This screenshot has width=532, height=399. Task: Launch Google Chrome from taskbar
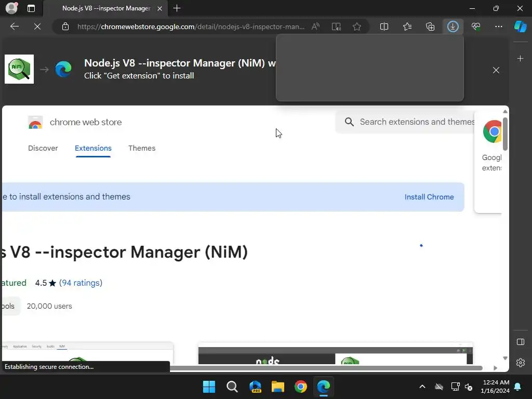[301, 387]
